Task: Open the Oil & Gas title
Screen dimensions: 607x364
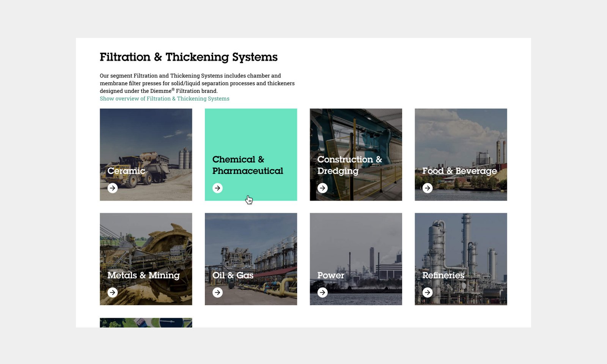Action: (233, 275)
